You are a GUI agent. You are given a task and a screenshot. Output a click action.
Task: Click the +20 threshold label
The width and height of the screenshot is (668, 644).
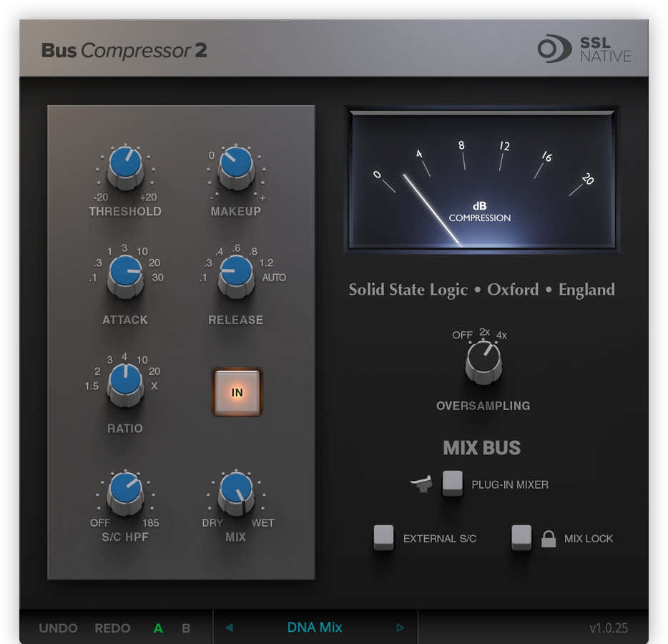148,197
